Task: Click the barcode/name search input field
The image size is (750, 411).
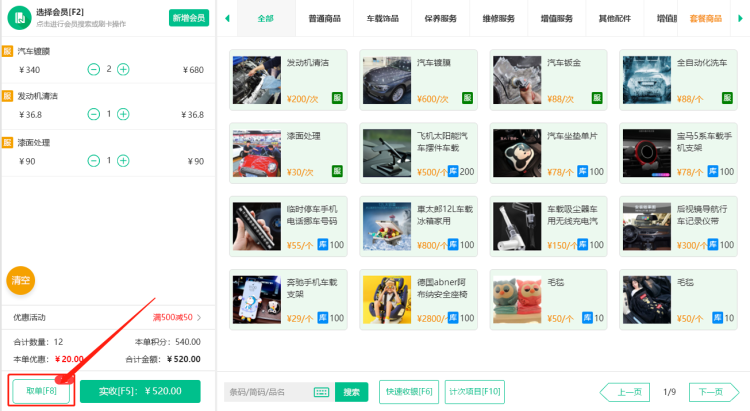Action: pyautogui.click(x=268, y=392)
